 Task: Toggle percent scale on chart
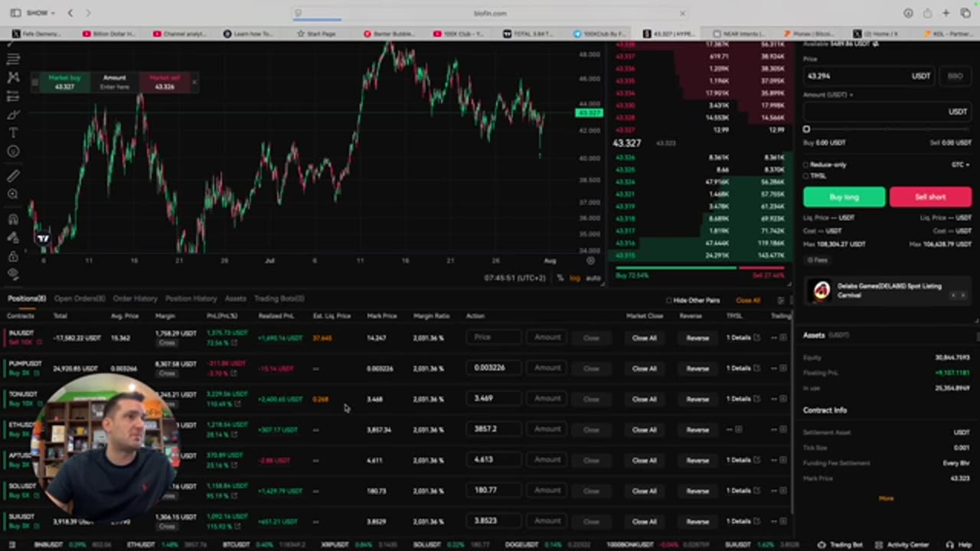point(560,278)
